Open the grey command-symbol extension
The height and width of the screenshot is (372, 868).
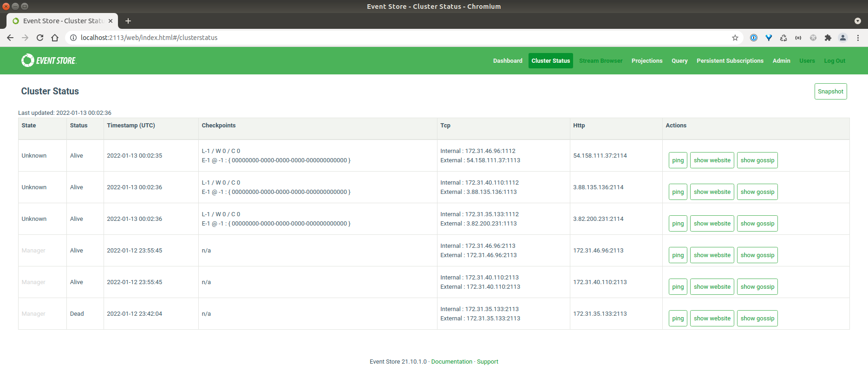pos(813,38)
